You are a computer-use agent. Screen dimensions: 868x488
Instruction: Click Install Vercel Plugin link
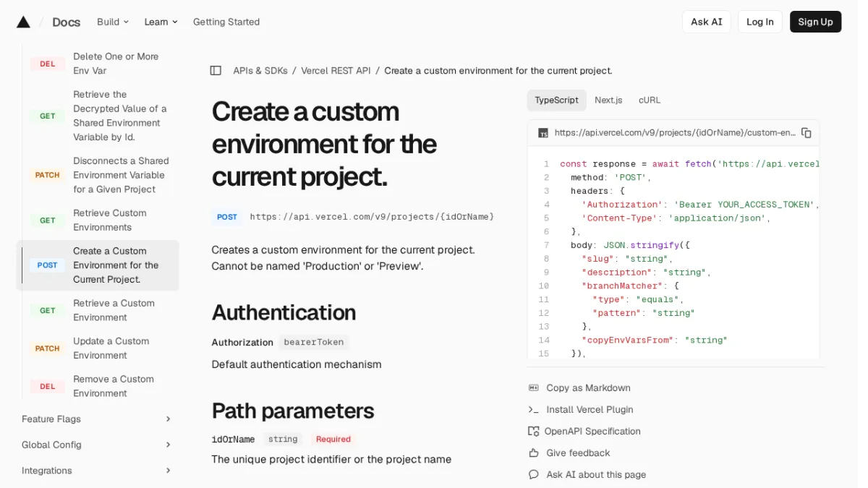coord(590,410)
